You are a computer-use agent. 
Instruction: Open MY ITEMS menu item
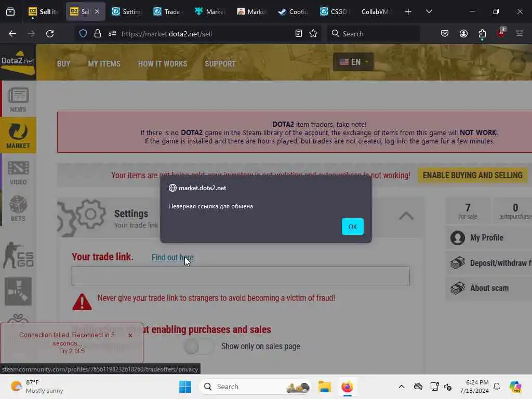click(104, 64)
